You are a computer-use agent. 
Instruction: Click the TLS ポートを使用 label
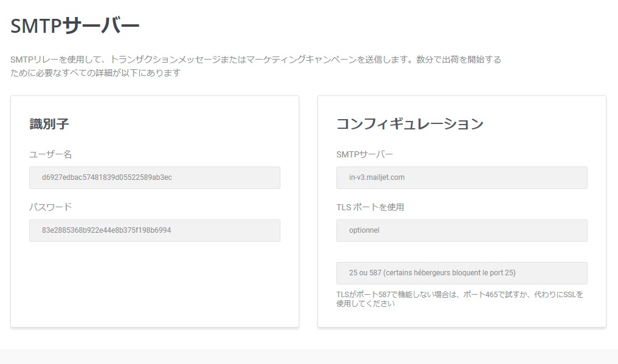point(370,207)
